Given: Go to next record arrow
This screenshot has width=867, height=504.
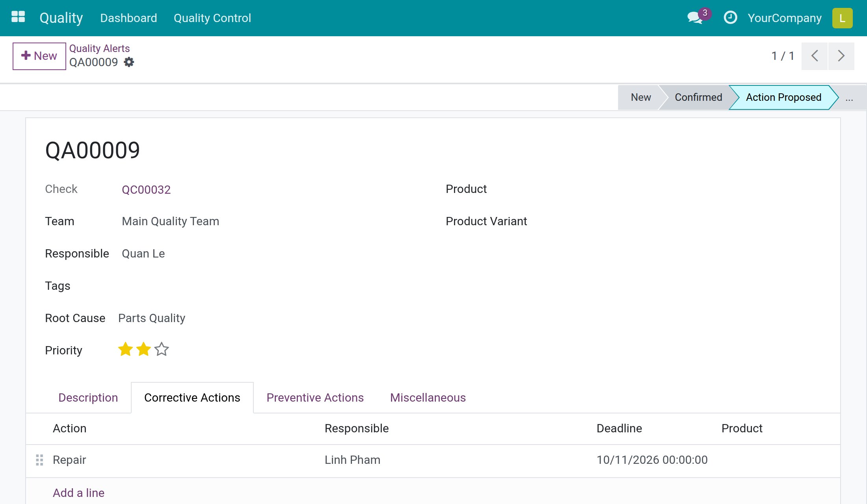Looking at the screenshot, I should click(x=841, y=56).
